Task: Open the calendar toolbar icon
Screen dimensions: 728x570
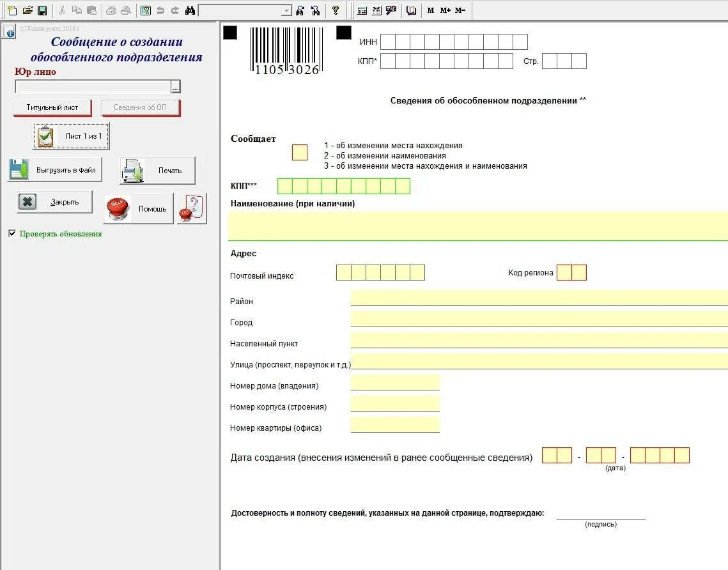Action: click(376, 10)
